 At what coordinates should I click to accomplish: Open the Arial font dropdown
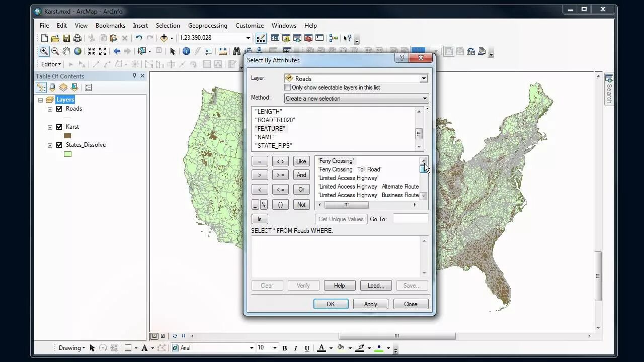(252, 348)
